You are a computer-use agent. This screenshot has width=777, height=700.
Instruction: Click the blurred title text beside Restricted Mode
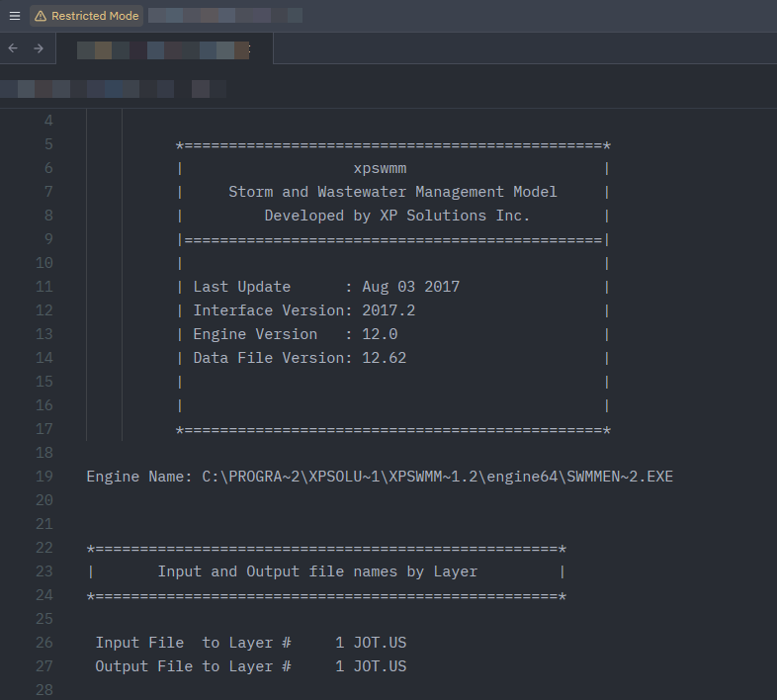pyautogui.click(x=225, y=16)
